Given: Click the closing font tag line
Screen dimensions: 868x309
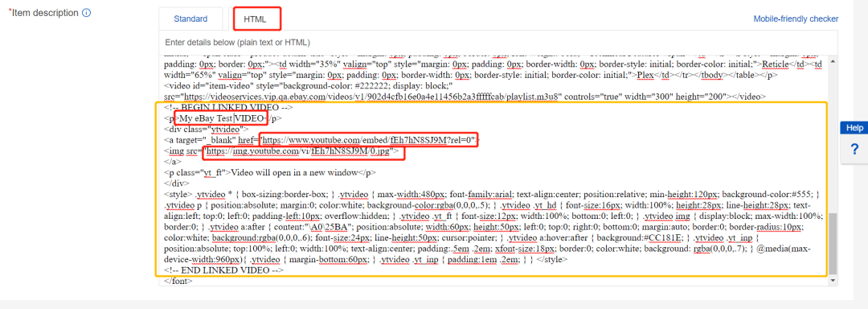Looking at the screenshot, I should click(x=178, y=281).
